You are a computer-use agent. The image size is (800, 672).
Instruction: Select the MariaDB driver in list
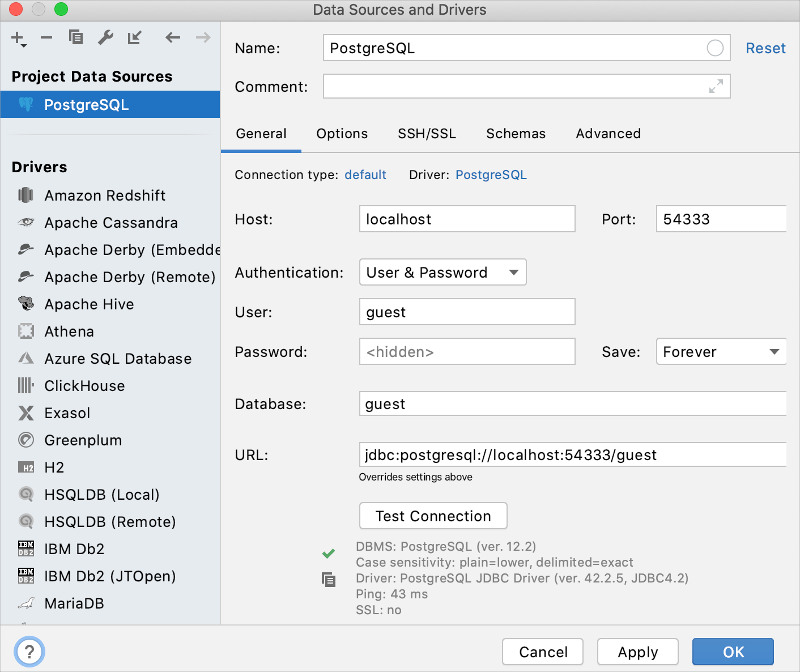74,603
